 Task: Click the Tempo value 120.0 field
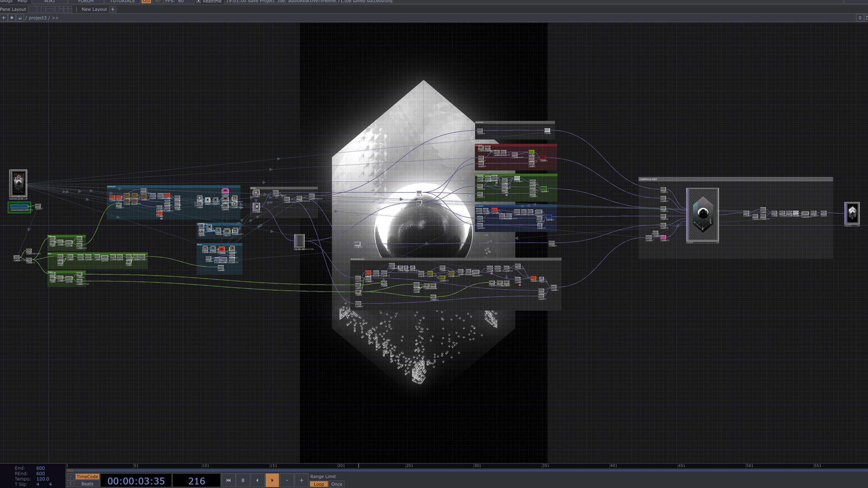[x=42, y=479]
